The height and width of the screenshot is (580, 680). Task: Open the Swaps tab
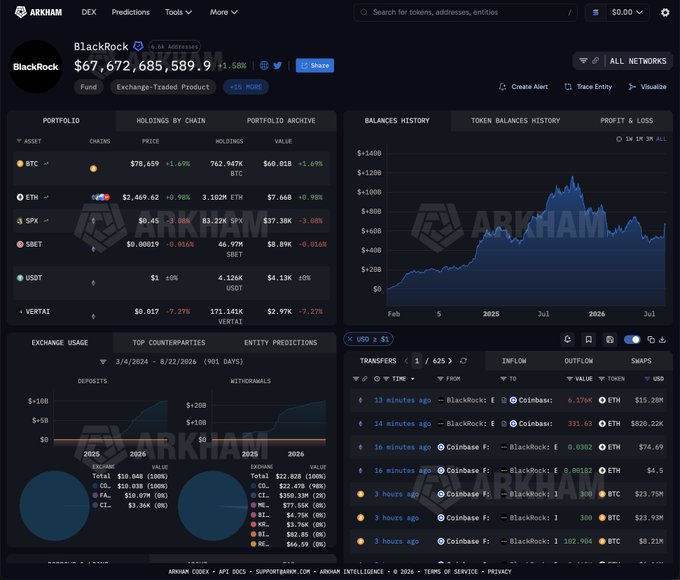click(641, 361)
